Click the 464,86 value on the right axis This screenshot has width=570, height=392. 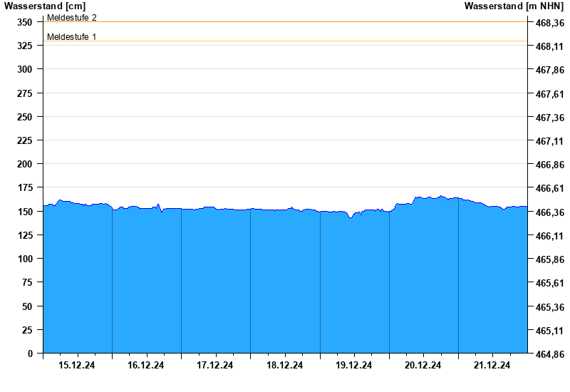tap(549, 354)
